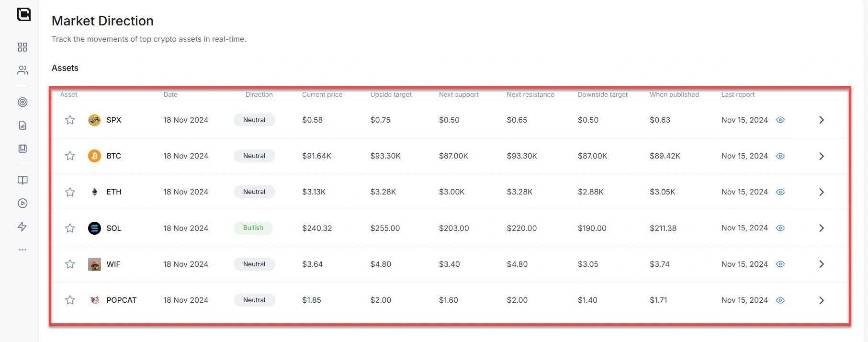Image resolution: width=868 pixels, height=342 pixels.
Task: Toggle the favorite star for BTC
Action: click(x=70, y=156)
